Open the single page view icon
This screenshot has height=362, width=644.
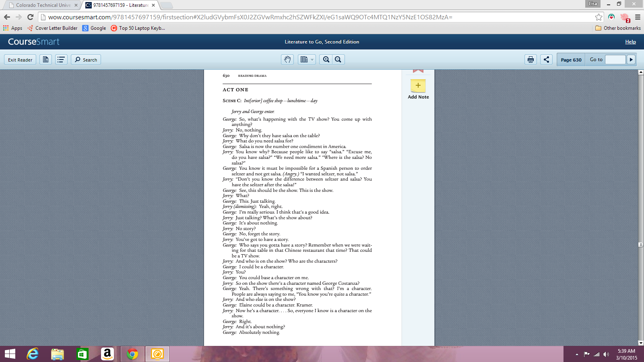click(x=46, y=60)
